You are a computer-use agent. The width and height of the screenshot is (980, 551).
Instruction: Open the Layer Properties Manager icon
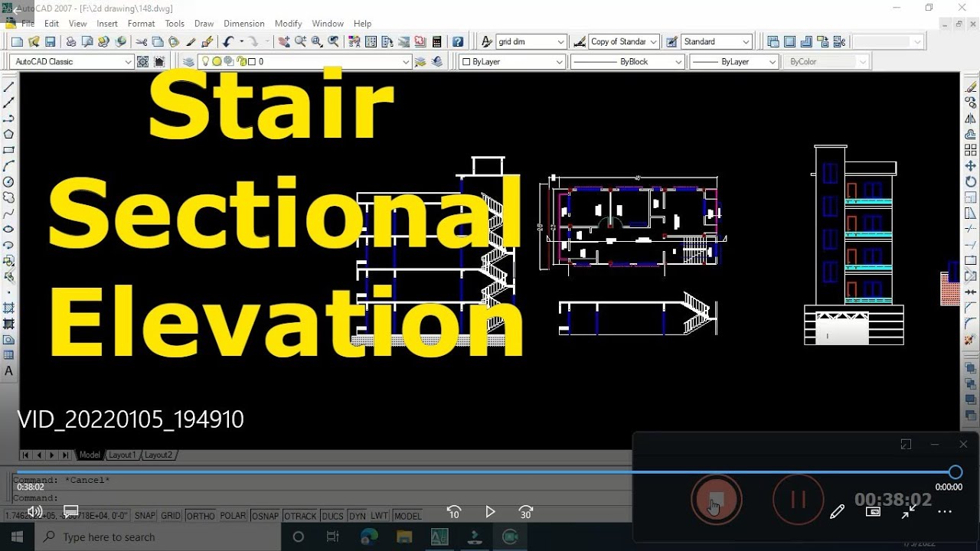click(188, 62)
